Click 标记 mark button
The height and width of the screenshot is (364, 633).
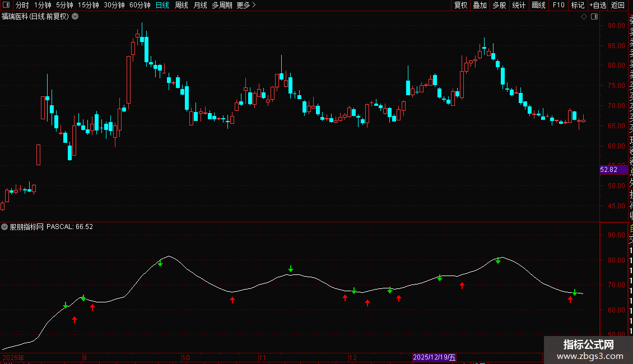point(578,5)
